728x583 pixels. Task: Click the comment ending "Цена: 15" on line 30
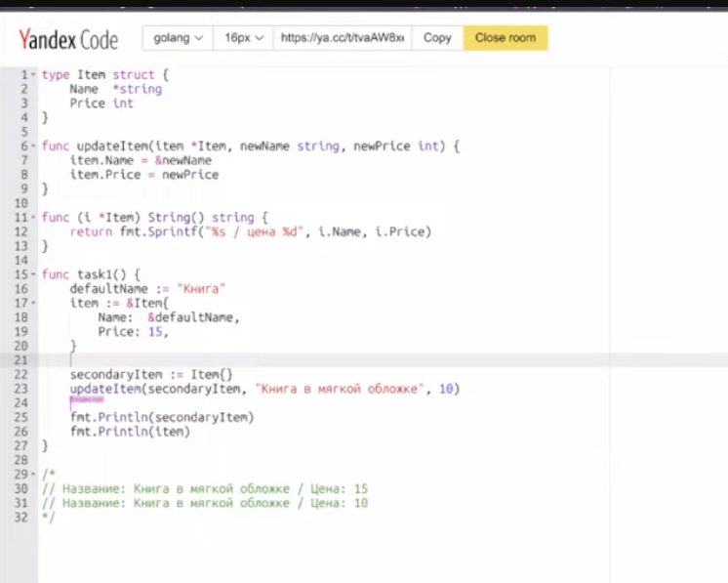coord(205,489)
